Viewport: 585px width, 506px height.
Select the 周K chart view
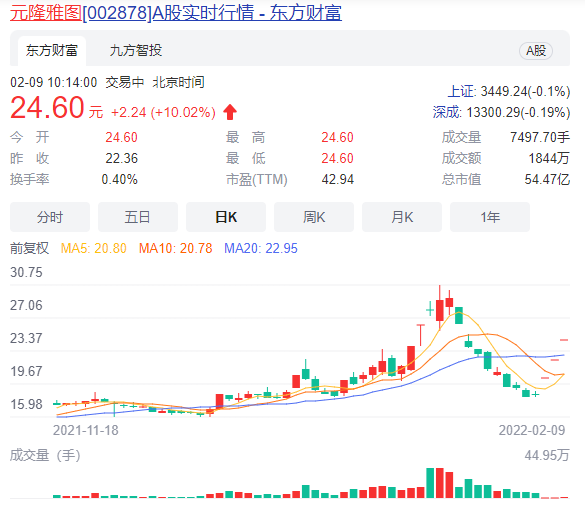pos(314,217)
